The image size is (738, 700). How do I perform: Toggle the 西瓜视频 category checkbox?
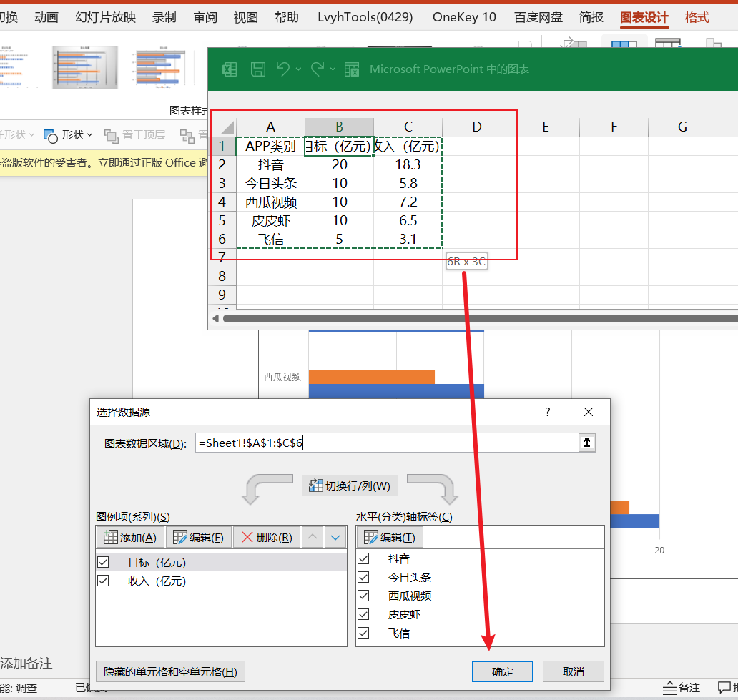[x=363, y=596]
